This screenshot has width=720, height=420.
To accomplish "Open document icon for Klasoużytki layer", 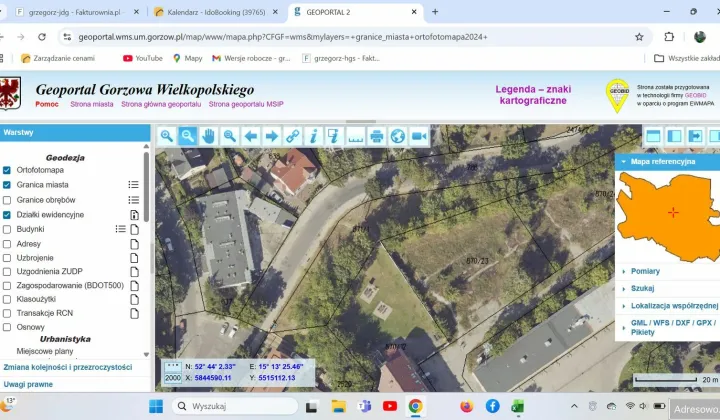I will coord(134,299).
